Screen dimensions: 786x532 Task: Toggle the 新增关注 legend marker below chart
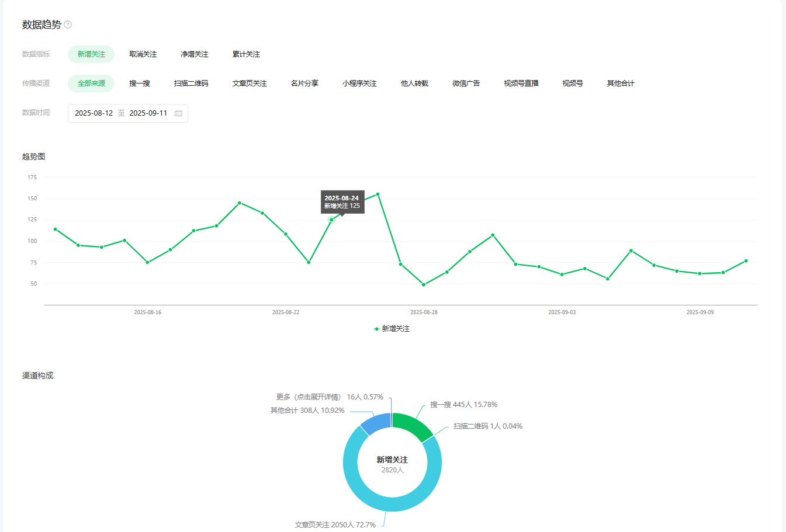click(x=377, y=329)
